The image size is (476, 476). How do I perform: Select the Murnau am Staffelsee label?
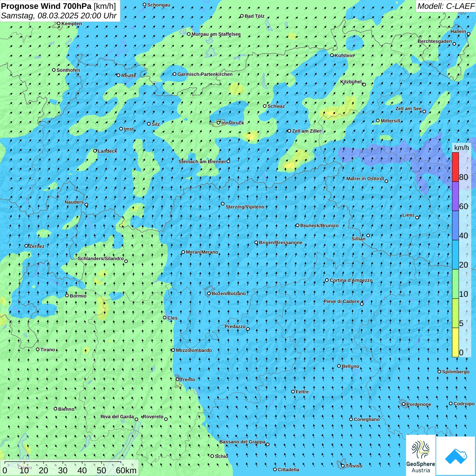pos(216,34)
